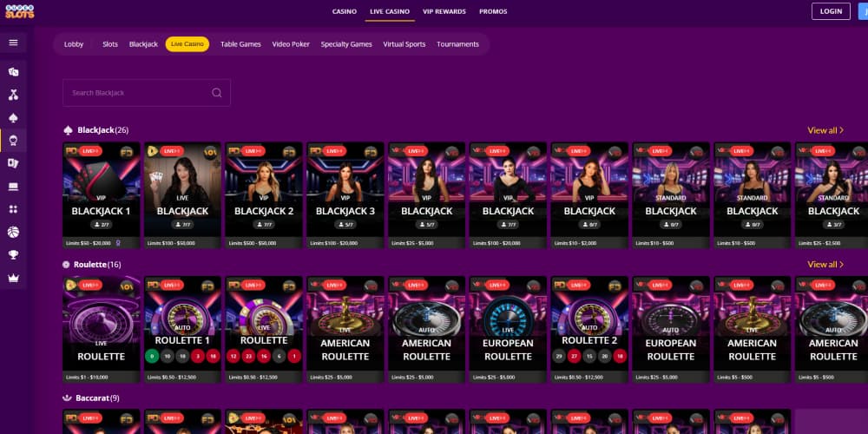Image resolution: width=868 pixels, height=434 pixels.
Task: Click the seats badge 5/7 on Blackjack 3
Action: [345, 225]
